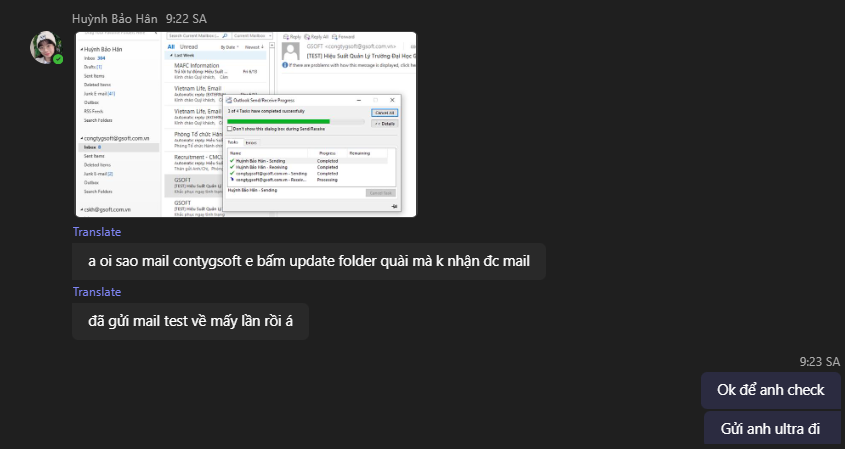Viewport: 845px width, 449px height.
Task: Click Translate above the "a oi sao mail" message
Action: point(97,232)
